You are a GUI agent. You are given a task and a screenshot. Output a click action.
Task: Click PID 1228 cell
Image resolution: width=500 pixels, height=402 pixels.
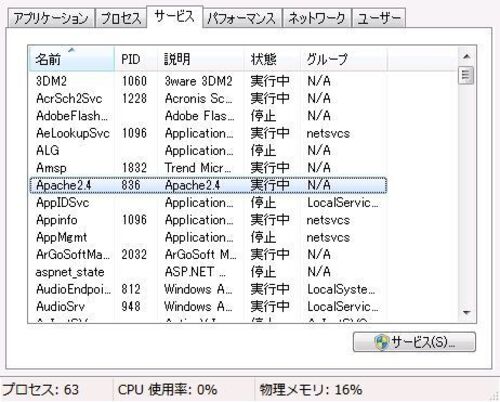(134, 98)
